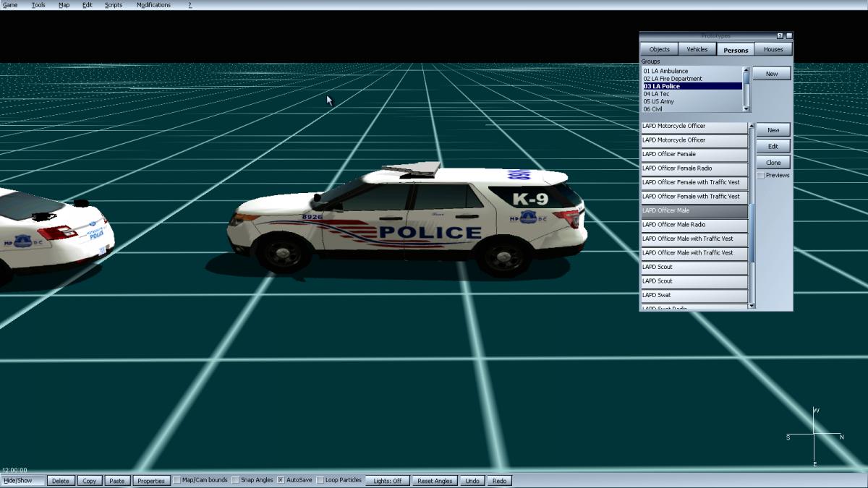Click the Delete button
This screenshot has height=488, width=868.
(x=61, y=481)
